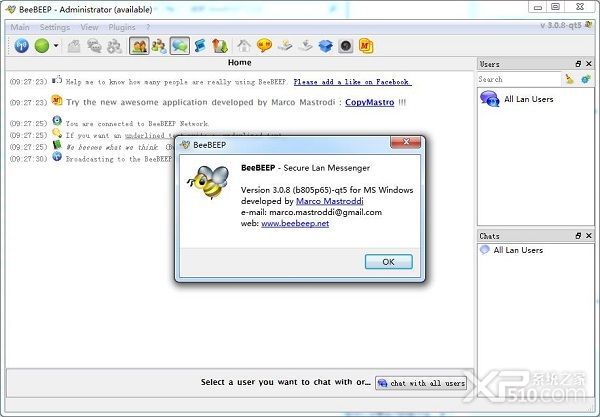Screen dimensions: 600x417
Task: Open the orange emoticon bubble icon
Action: tap(264, 46)
